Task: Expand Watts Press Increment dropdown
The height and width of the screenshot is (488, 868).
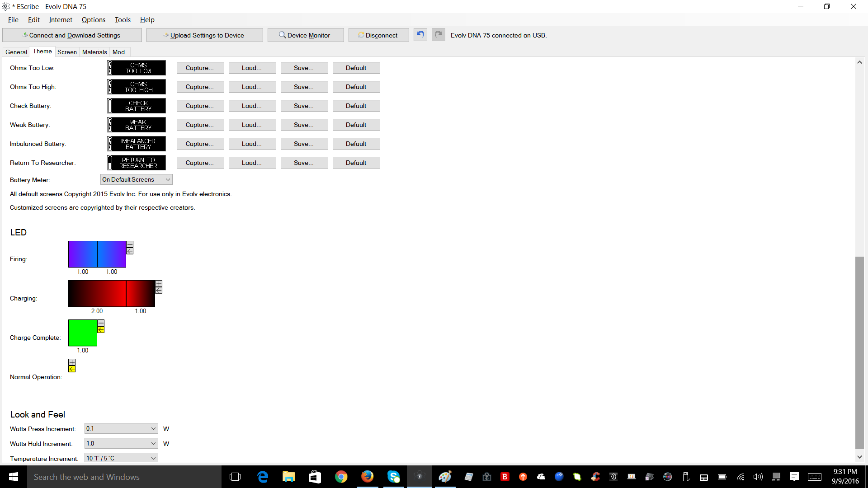Action: pyautogui.click(x=121, y=428)
